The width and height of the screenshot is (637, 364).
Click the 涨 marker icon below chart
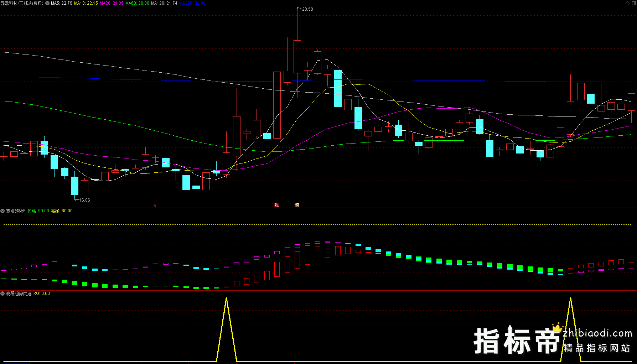[x=276, y=205]
